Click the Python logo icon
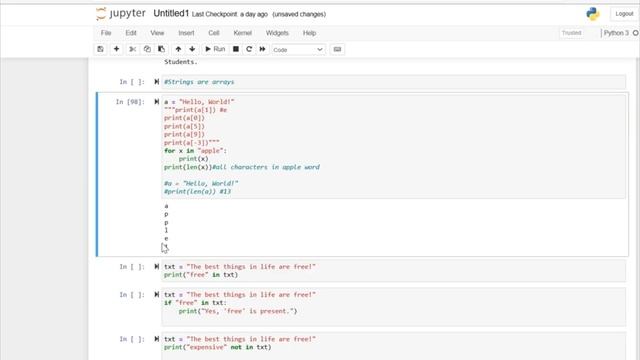Viewport: 640px width, 360px height. tap(593, 14)
